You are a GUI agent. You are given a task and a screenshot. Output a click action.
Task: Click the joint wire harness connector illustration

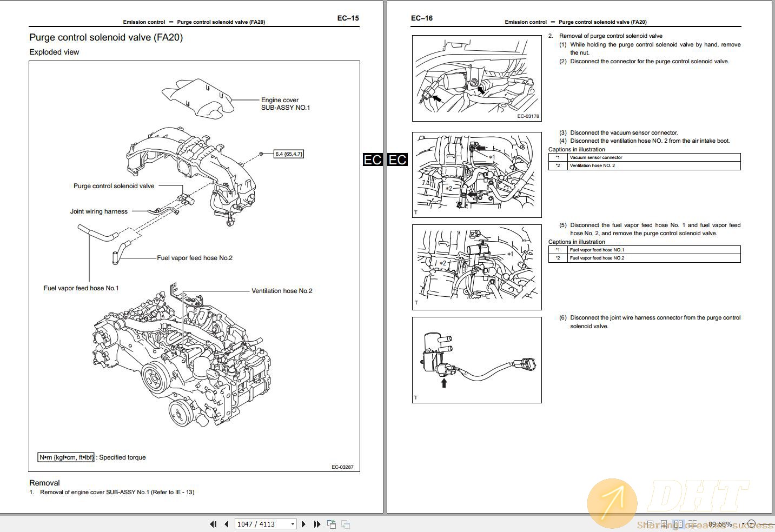pos(476,360)
